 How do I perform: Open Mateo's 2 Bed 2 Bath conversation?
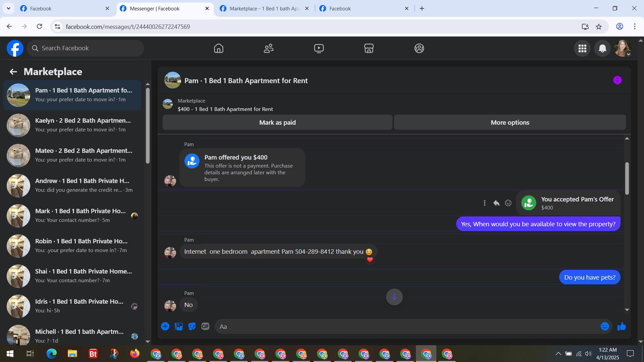pos(72,156)
